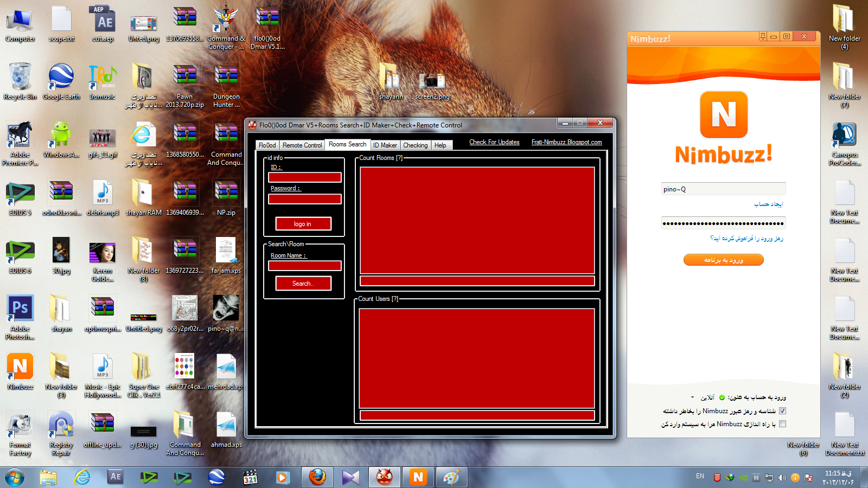Click the logo in button
868x488 pixels.
[x=303, y=224]
